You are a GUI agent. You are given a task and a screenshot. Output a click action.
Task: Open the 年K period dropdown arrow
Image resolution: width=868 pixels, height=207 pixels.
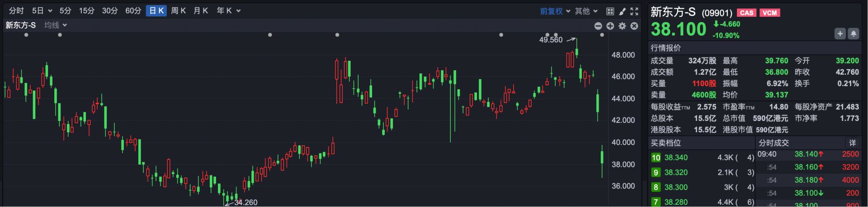238,11
